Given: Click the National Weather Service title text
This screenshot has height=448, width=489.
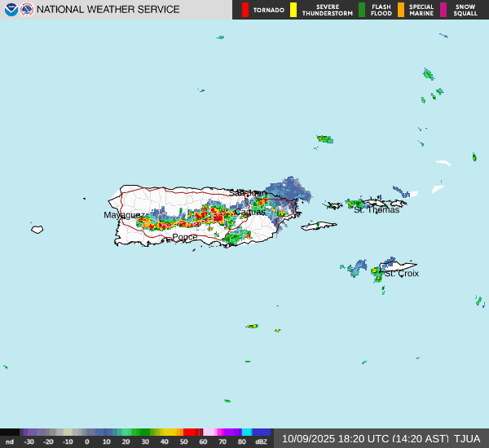Looking at the screenshot, I should [108, 10].
